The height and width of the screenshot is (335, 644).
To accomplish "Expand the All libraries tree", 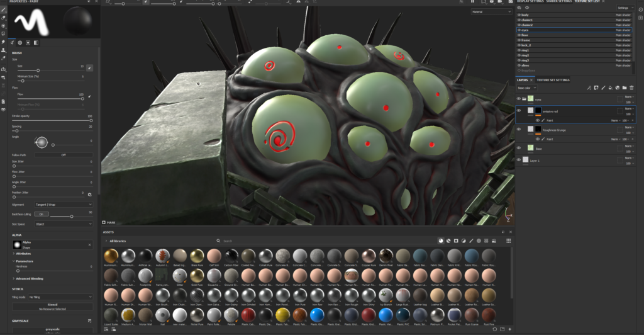I will 106,241.
